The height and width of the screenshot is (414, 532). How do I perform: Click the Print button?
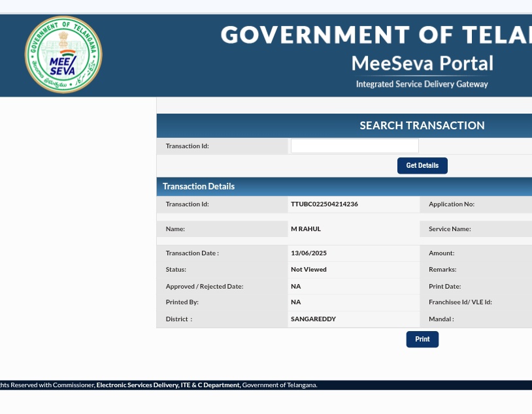pyautogui.click(x=422, y=339)
